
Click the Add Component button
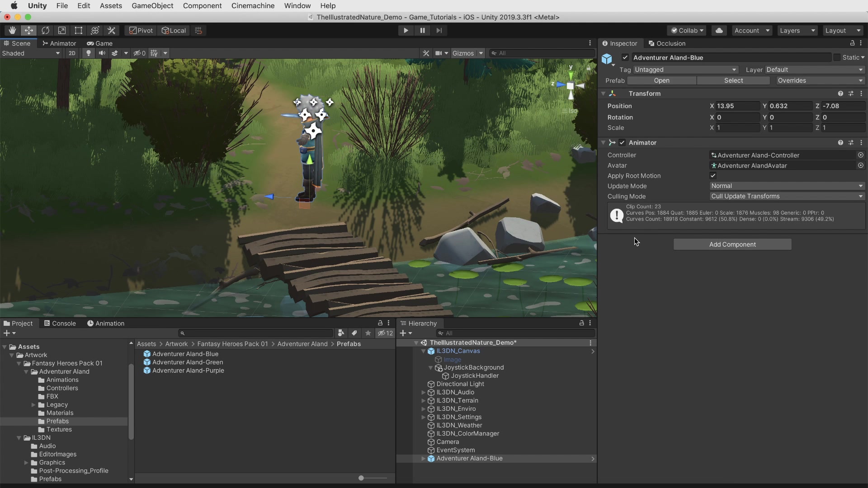pyautogui.click(x=732, y=244)
